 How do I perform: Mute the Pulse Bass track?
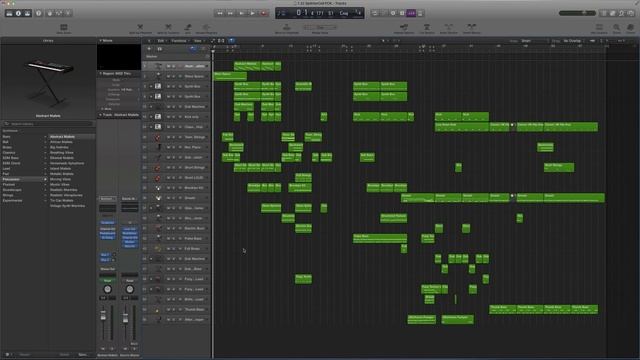(x=168, y=238)
